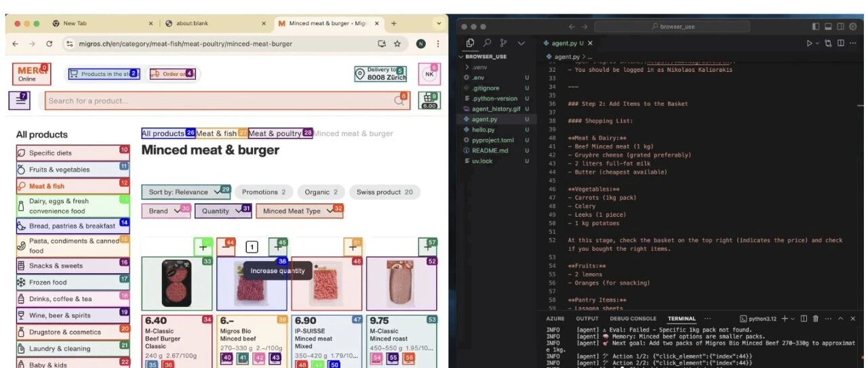
Task: Toggle the Swiss product filter chip
Action: point(384,192)
